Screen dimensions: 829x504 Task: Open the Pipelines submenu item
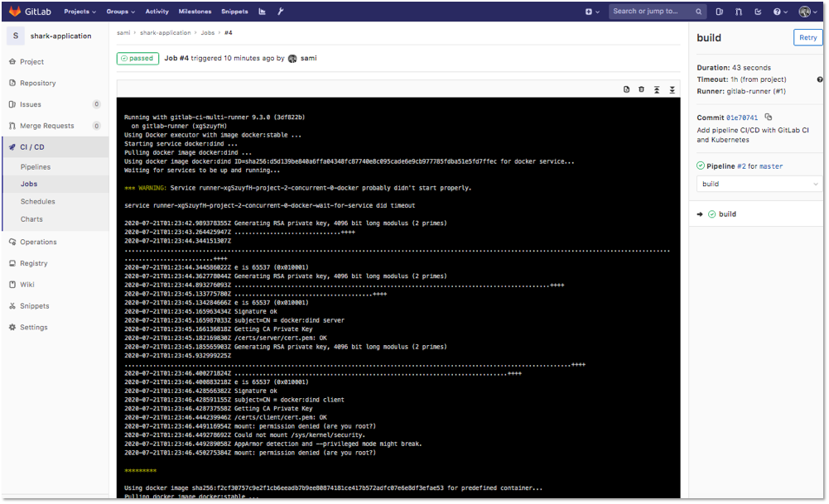tap(36, 167)
